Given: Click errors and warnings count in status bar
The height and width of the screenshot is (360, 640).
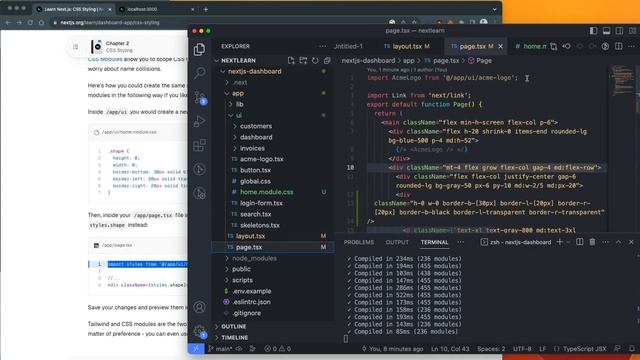Looking at the screenshot, I should click(278, 349).
